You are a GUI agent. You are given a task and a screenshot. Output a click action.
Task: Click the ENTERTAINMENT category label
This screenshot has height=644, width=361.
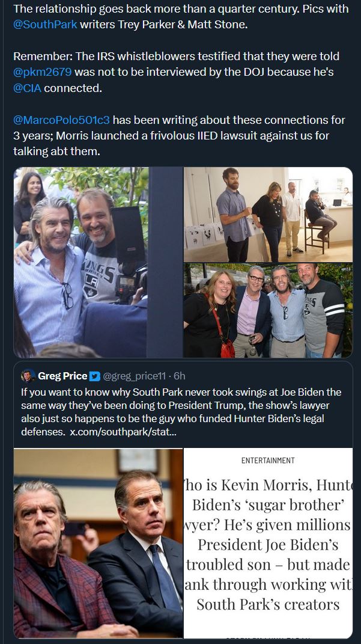point(268,461)
